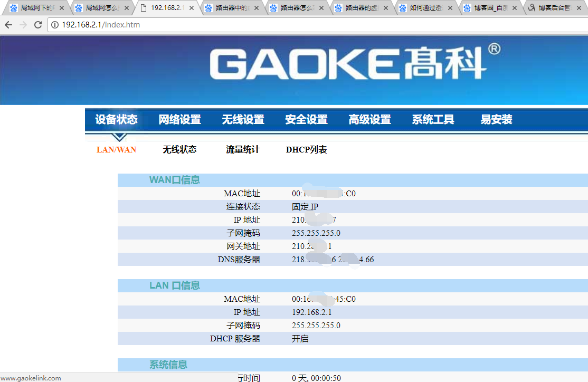
Task: Open the 网络设置 menu
Action: coord(179,120)
